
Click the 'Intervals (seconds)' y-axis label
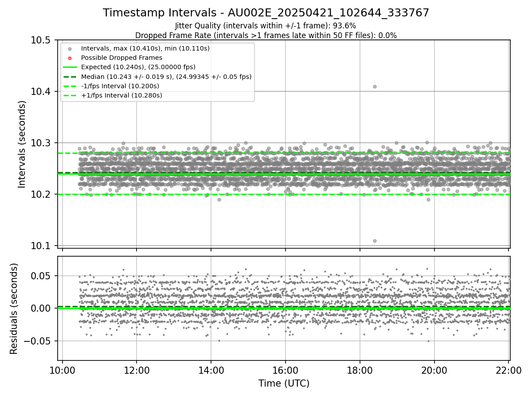[x=22, y=144]
